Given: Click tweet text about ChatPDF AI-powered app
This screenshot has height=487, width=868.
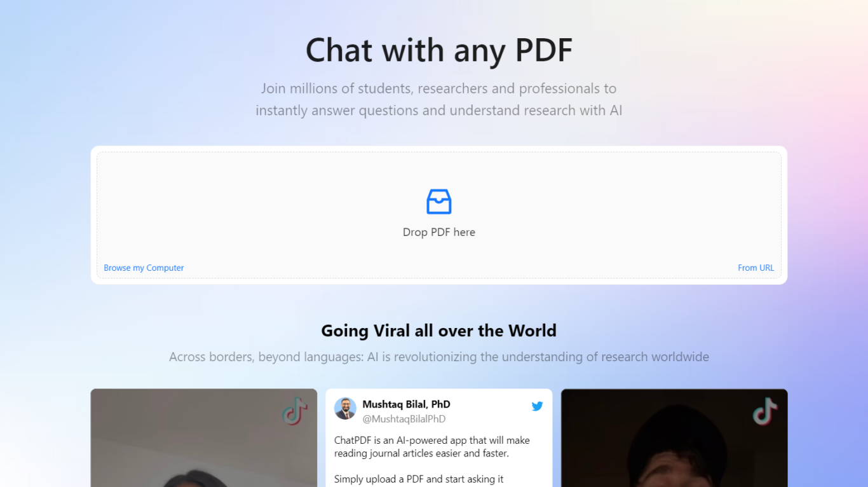Looking at the screenshot, I should (x=432, y=446).
